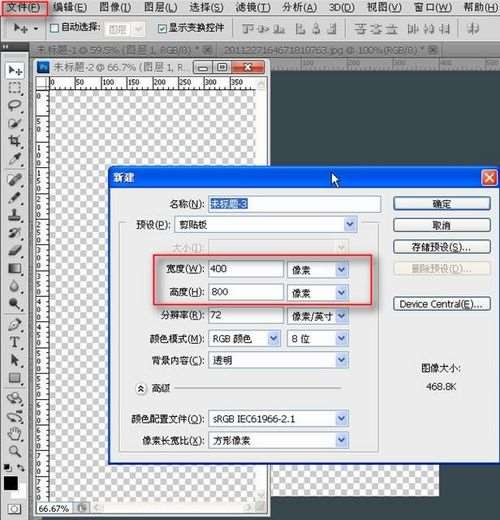This screenshot has height=520, width=500.
Task: Select the Rectangle shape tool
Action: [15, 378]
